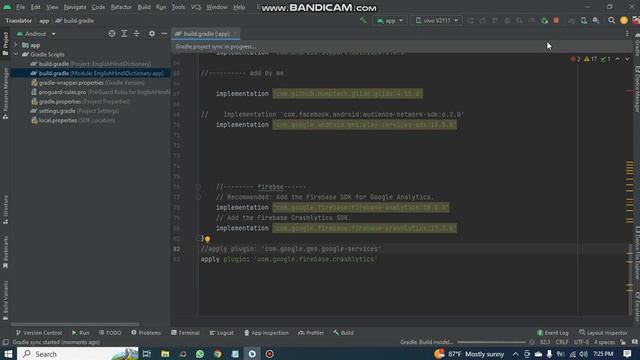Screen dimensions: 640x360
Task: Open the Navigate menu
Action: coord(75,7)
